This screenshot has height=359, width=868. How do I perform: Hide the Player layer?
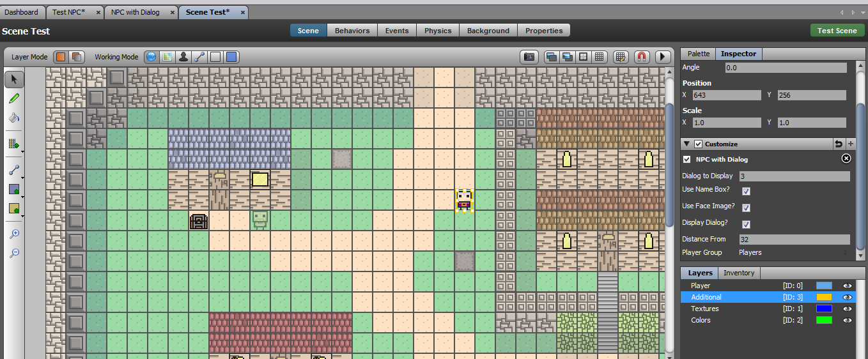coord(848,286)
